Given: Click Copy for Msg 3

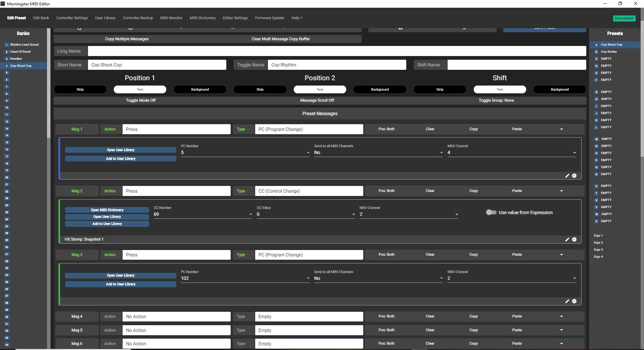Looking at the screenshot, I should point(473,254).
